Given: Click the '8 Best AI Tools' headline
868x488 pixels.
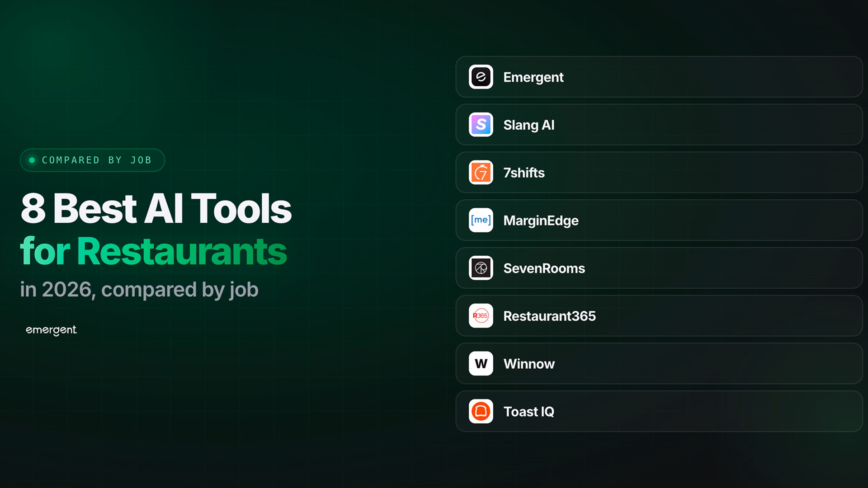Looking at the screenshot, I should click(156, 209).
